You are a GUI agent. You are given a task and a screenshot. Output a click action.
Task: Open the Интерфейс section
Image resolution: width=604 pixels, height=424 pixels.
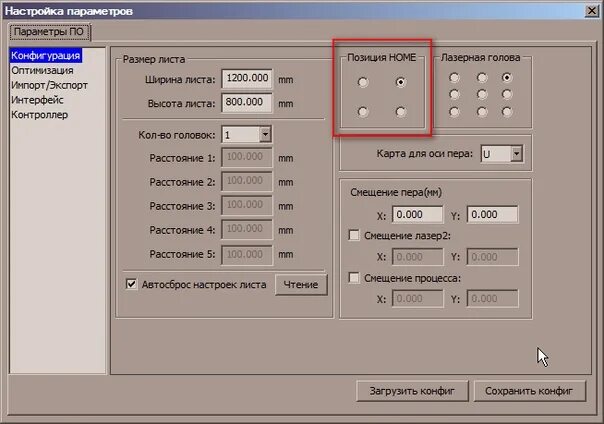pos(37,100)
